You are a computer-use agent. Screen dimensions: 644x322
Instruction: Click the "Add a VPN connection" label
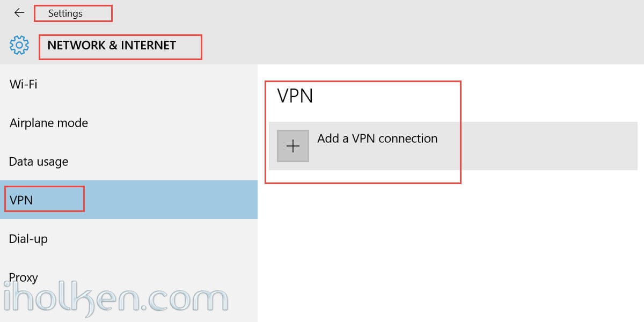pos(377,138)
